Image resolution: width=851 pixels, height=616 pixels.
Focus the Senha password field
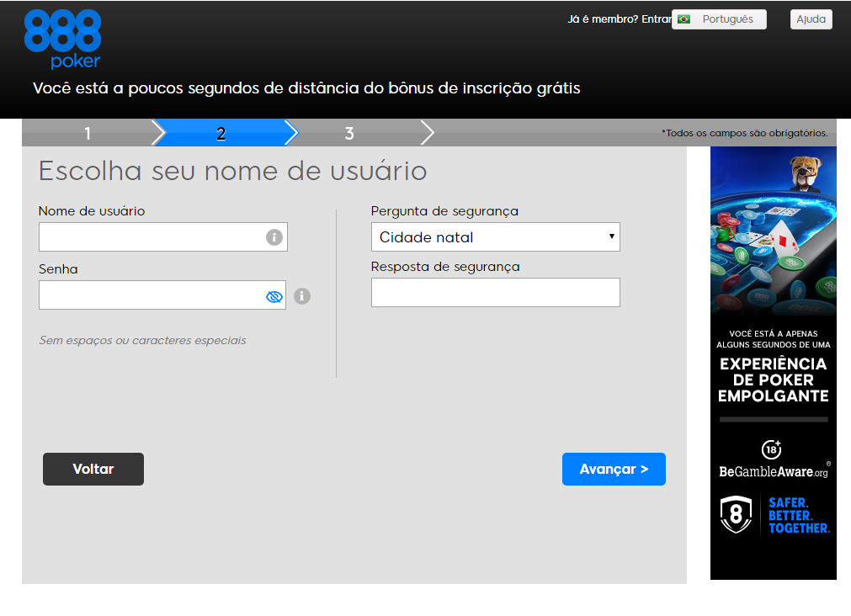click(x=162, y=295)
